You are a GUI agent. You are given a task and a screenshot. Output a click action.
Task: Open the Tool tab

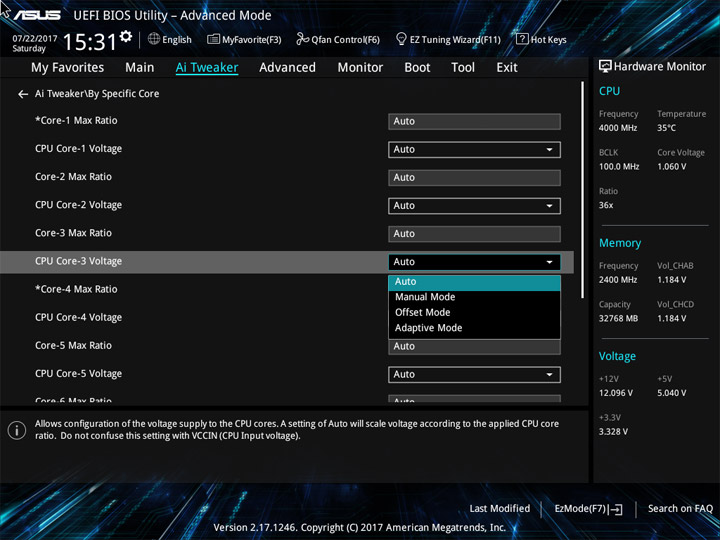463,68
